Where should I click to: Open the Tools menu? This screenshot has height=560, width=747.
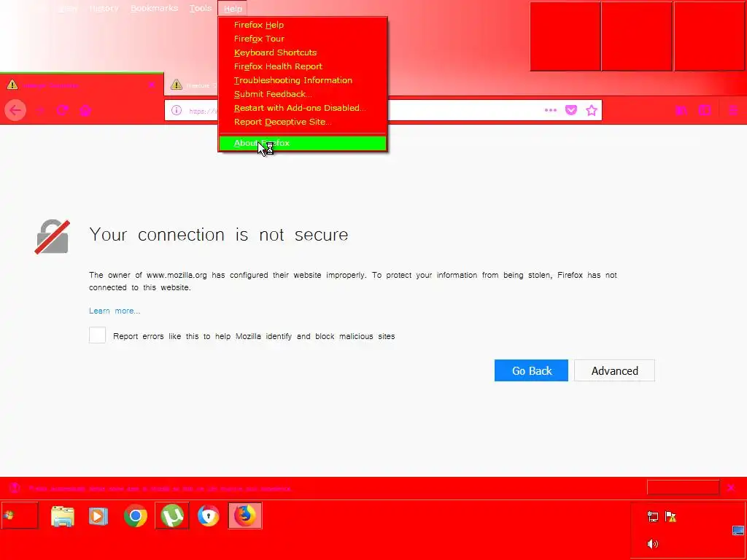[x=201, y=9]
